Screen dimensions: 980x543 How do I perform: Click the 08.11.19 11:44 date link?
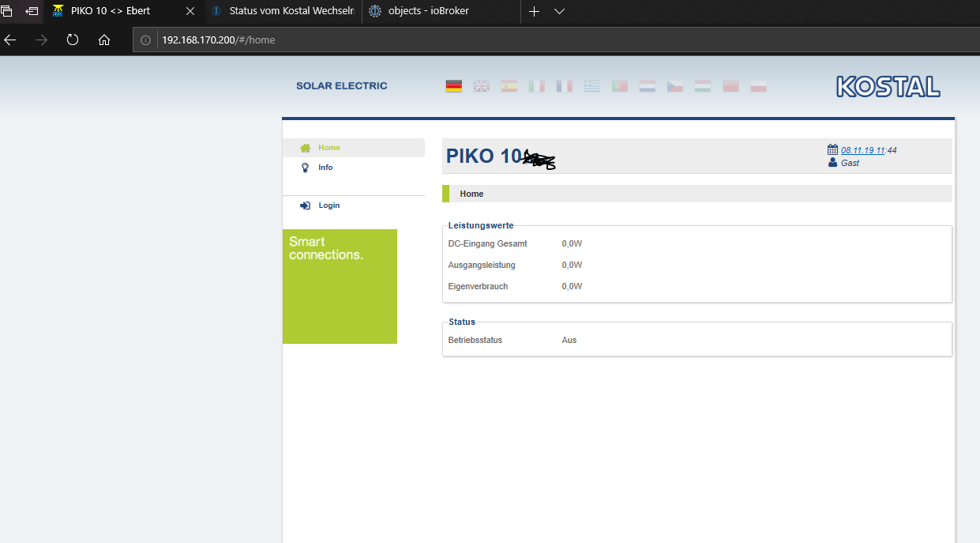[x=869, y=150]
